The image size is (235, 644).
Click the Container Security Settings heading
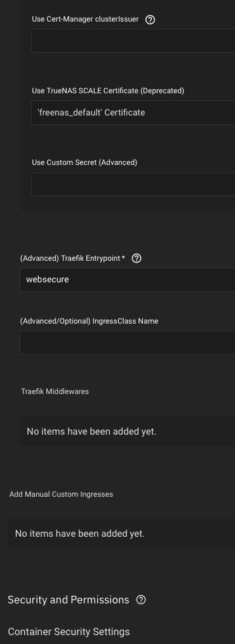click(x=69, y=632)
